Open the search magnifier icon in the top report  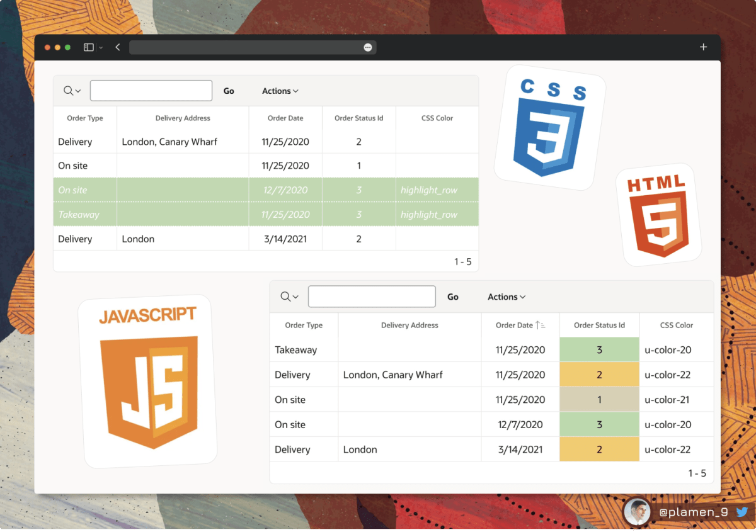click(x=68, y=90)
